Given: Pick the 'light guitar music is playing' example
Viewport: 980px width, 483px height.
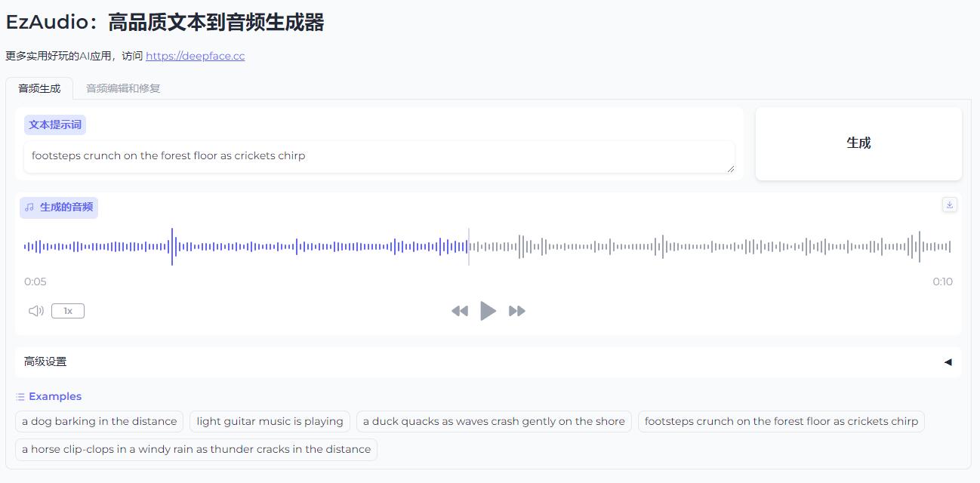Looking at the screenshot, I should point(270,422).
